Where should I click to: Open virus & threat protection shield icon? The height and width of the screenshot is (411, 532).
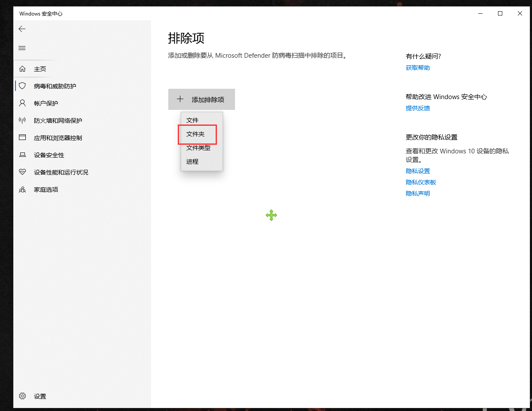pos(22,86)
